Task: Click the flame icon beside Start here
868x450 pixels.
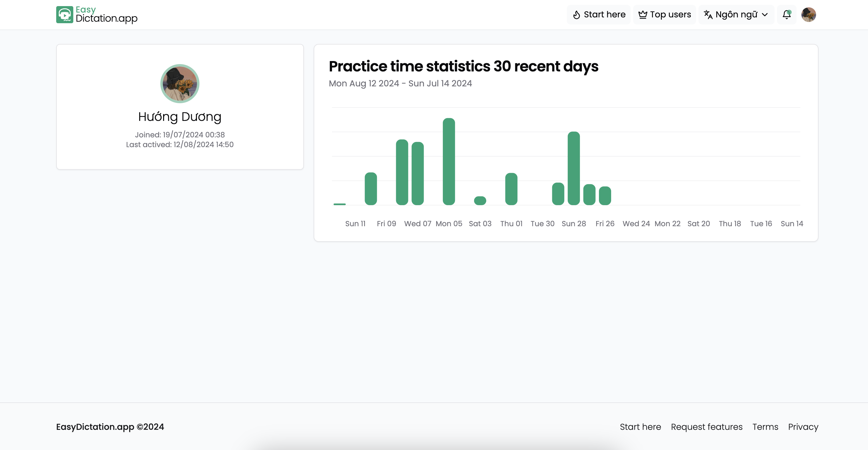Action: (x=577, y=15)
